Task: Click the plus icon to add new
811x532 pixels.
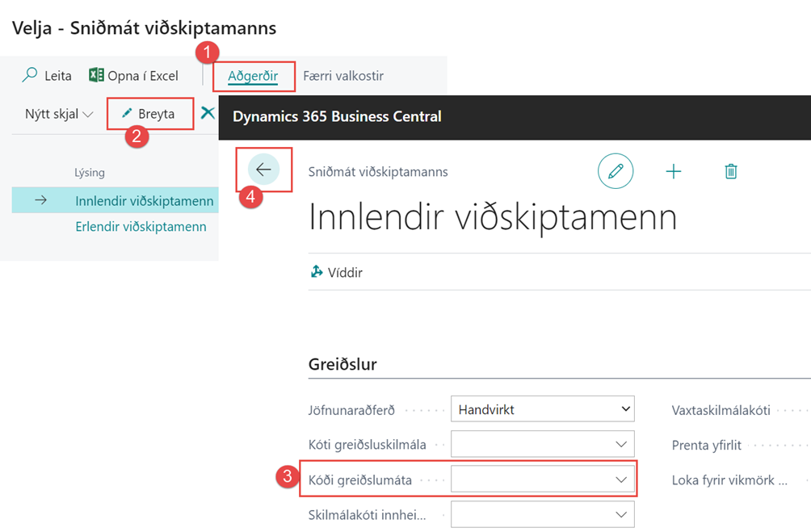Action: 673,171
